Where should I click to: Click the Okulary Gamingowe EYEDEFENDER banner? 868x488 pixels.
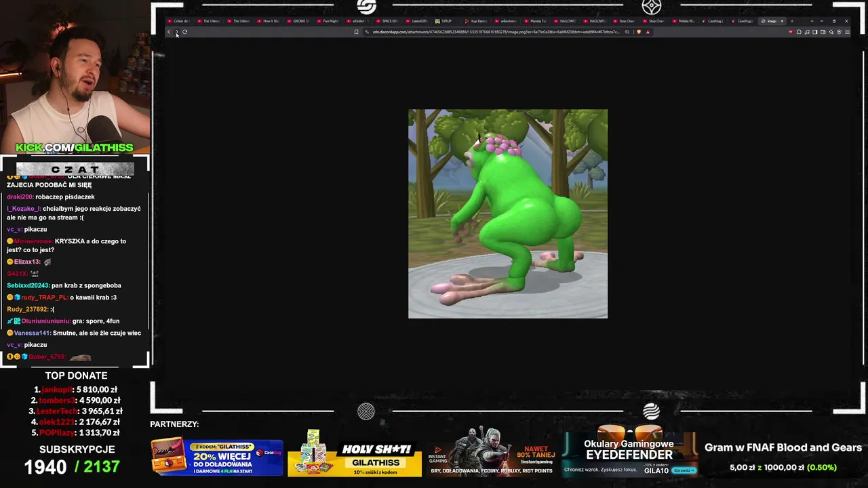tap(629, 452)
